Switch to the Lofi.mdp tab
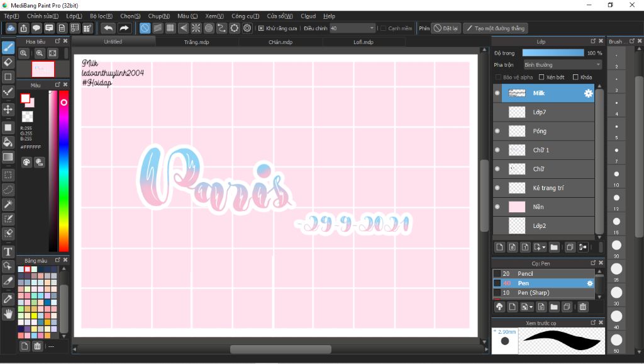Screen dimensions: 644x364 364,42
